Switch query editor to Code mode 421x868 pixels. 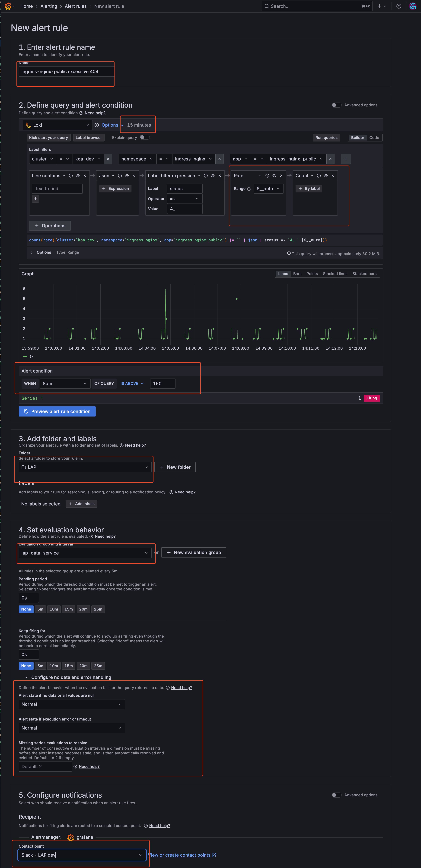click(x=374, y=138)
